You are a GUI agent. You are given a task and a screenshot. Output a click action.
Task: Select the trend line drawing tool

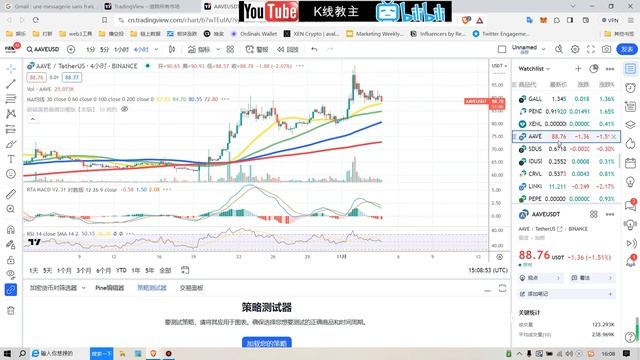point(11,84)
